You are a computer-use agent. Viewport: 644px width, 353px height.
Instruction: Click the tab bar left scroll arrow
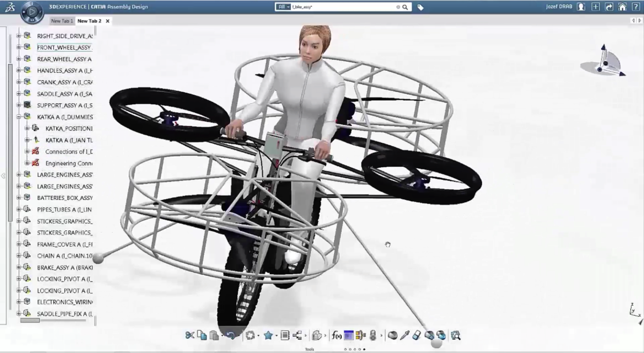(633, 20)
